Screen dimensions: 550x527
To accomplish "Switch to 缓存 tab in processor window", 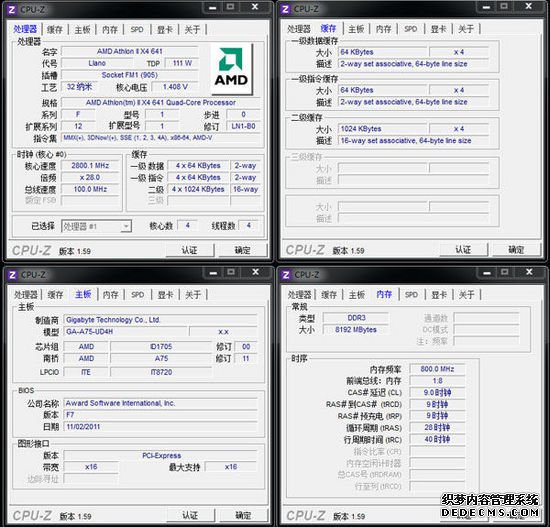I will [55, 29].
